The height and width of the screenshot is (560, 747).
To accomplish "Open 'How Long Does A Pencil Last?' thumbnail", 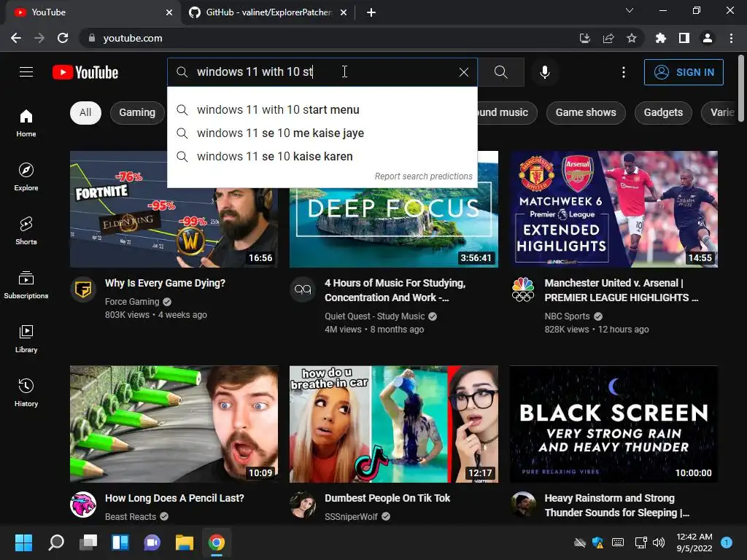I will point(174,424).
